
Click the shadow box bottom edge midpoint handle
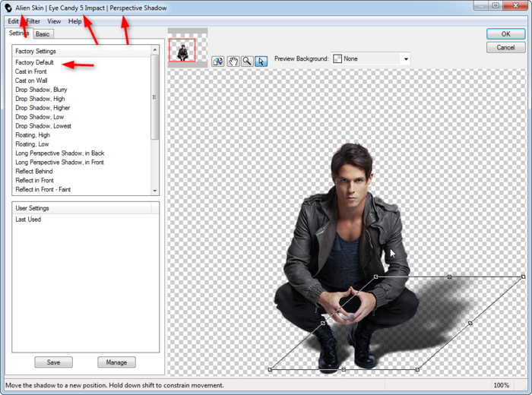tap(344, 370)
